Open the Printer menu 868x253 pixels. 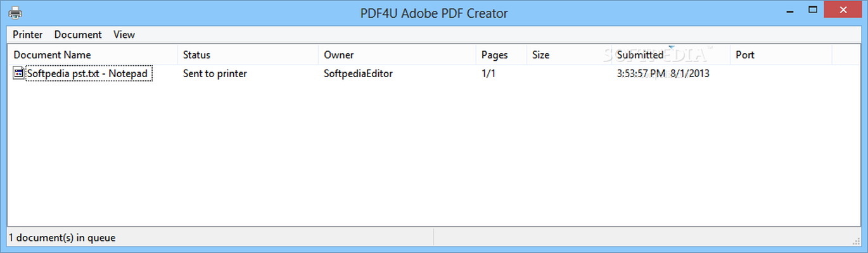[28, 35]
